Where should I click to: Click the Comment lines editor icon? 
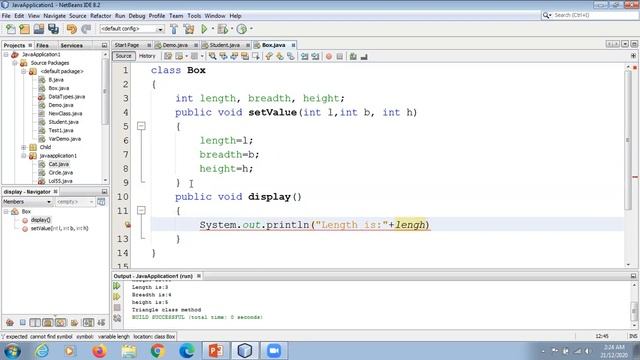coord(353,56)
